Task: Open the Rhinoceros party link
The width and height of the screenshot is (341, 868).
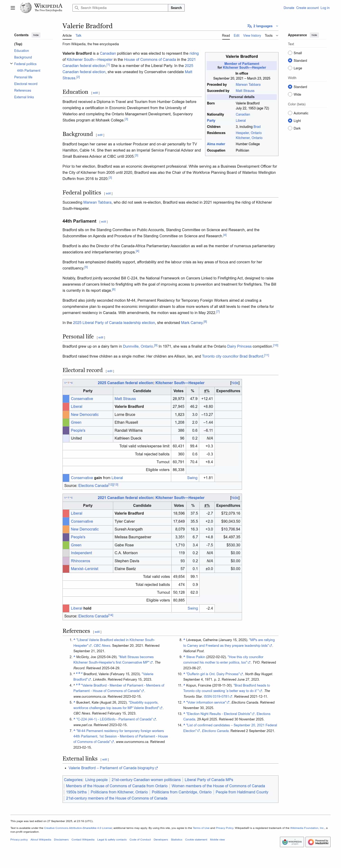Action: pyautogui.click(x=80, y=561)
